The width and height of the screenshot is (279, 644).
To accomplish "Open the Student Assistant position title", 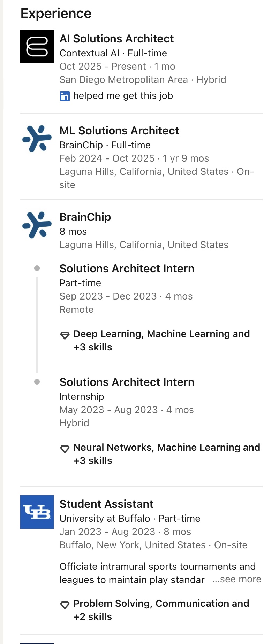I will tap(106, 504).
